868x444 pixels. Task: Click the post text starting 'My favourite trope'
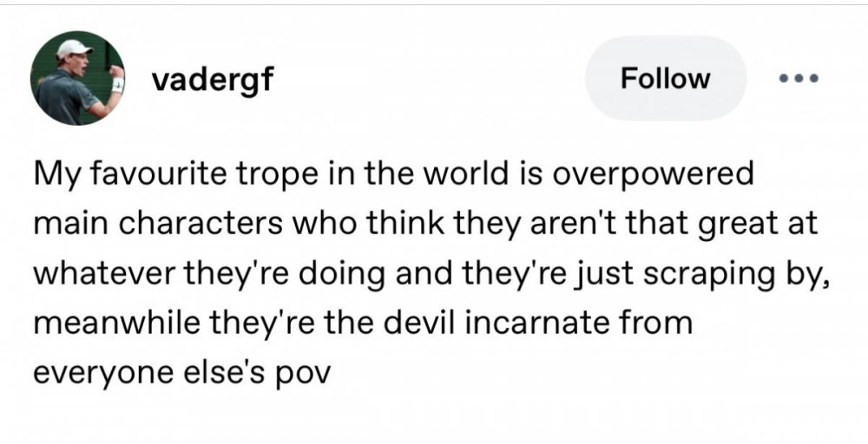tap(431, 273)
